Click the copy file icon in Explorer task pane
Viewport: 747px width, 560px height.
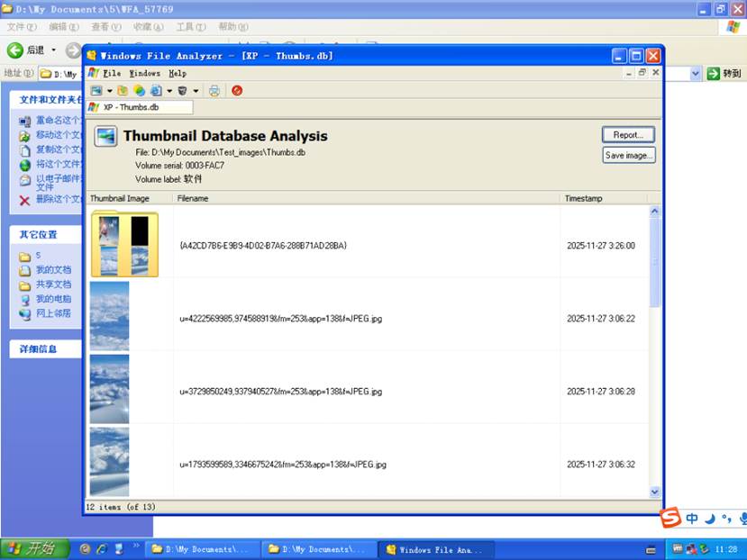(x=24, y=151)
